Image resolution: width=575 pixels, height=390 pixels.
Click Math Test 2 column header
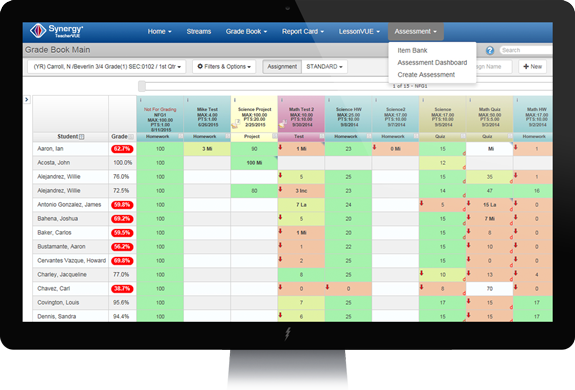301,114
